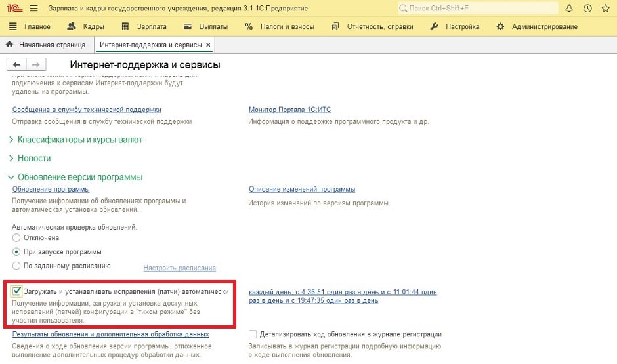Click the Кадры people icon
This screenshot has height=364, width=617.
72,26
